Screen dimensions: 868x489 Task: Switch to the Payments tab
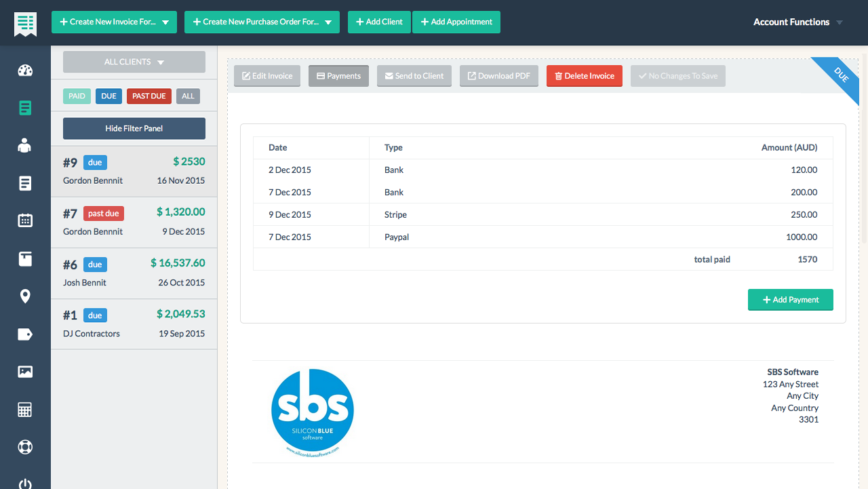point(338,75)
